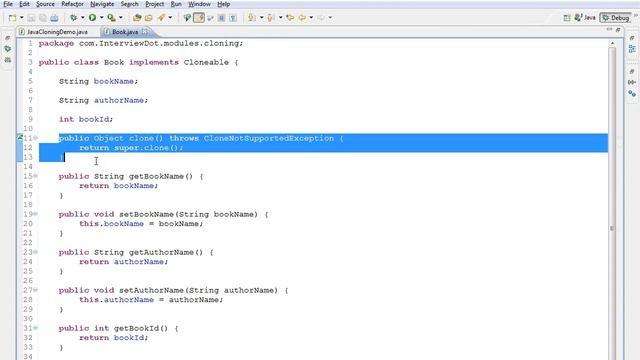Click the Next Annotation icon
Screen dimensions: 640x360
coord(252,18)
